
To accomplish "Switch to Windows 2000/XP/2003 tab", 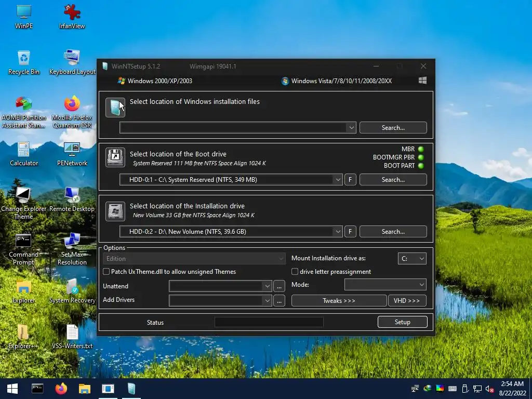I will click(x=155, y=81).
